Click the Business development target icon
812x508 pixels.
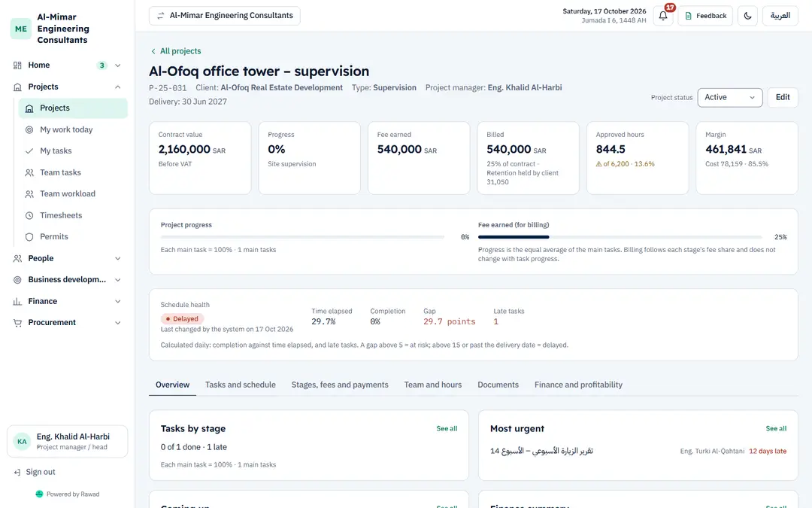click(x=17, y=280)
